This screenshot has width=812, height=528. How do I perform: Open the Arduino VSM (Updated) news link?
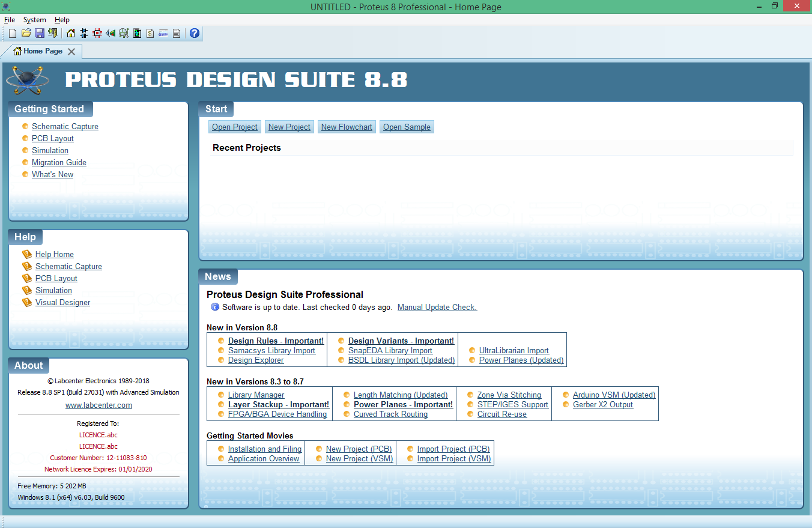coord(614,395)
